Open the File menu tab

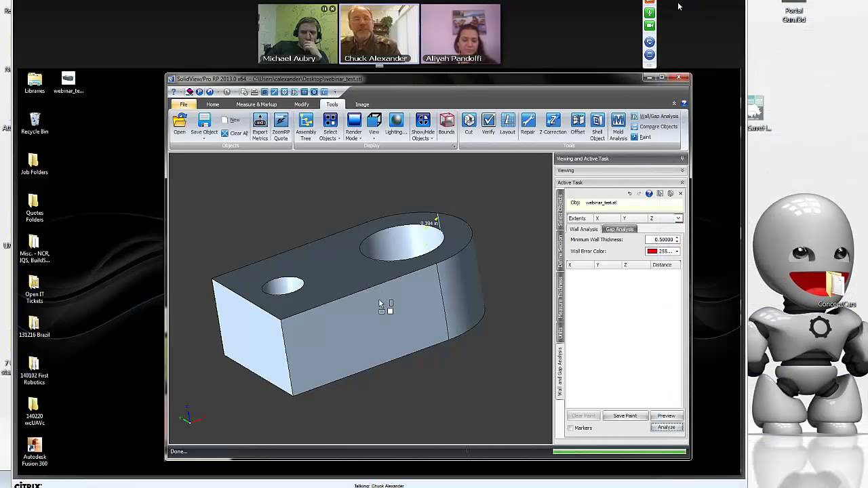pyautogui.click(x=183, y=104)
